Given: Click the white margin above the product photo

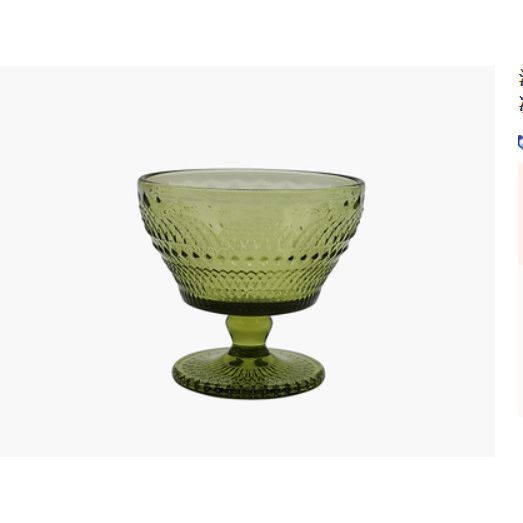Looking at the screenshot, I should tap(247, 33).
